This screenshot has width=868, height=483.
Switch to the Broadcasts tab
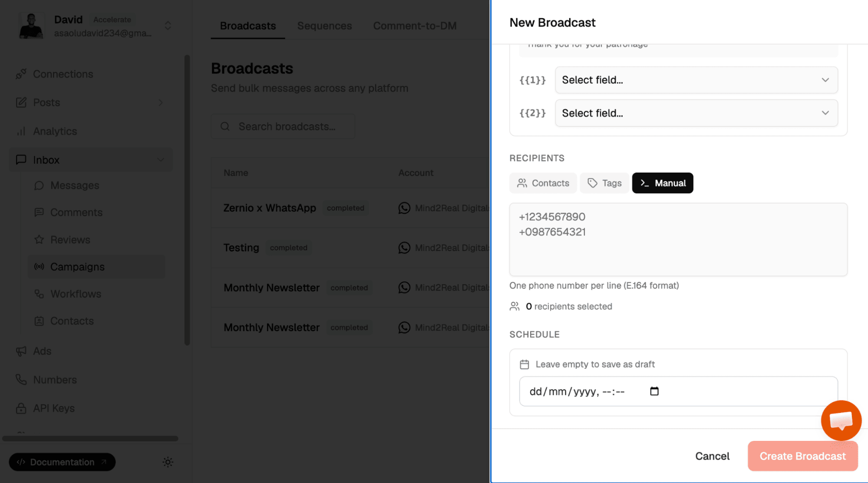point(248,26)
